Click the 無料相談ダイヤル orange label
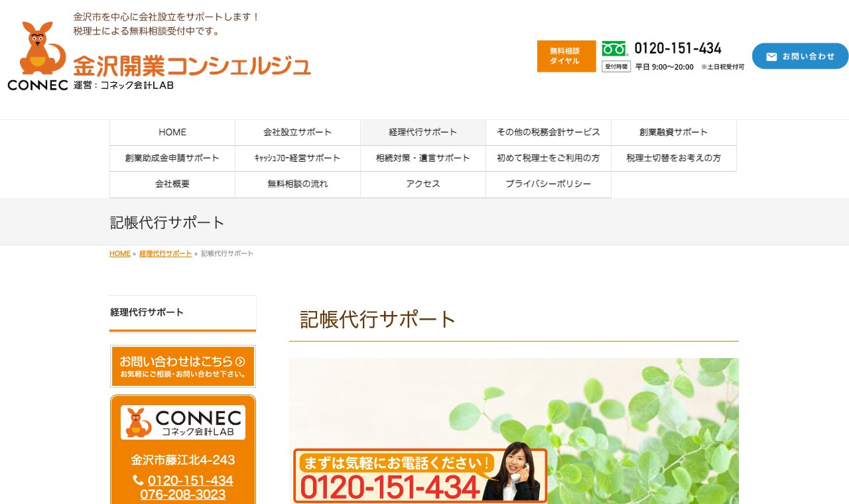 [x=566, y=56]
